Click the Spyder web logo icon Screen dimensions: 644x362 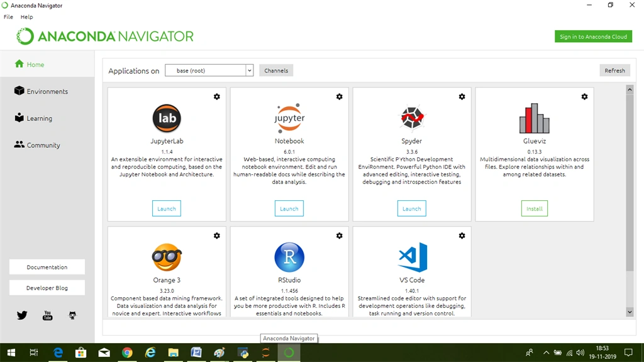[x=412, y=118]
